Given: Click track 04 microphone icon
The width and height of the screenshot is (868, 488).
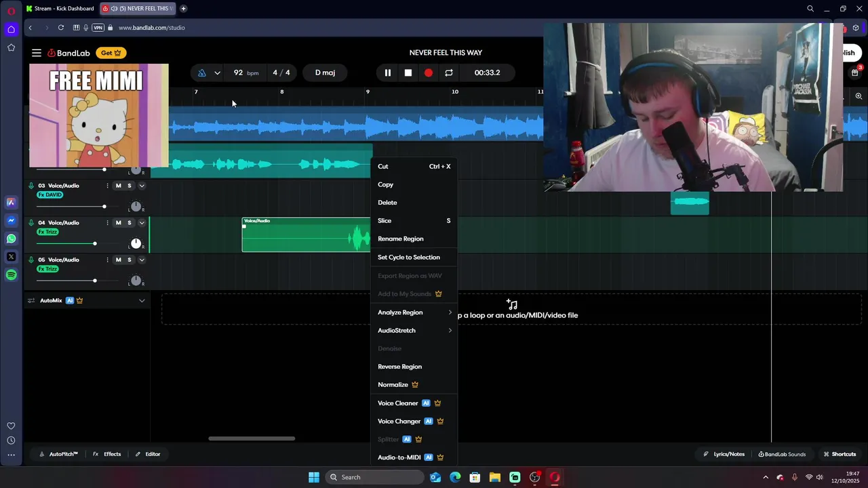Looking at the screenshot, I should click(x=31, y=223).
